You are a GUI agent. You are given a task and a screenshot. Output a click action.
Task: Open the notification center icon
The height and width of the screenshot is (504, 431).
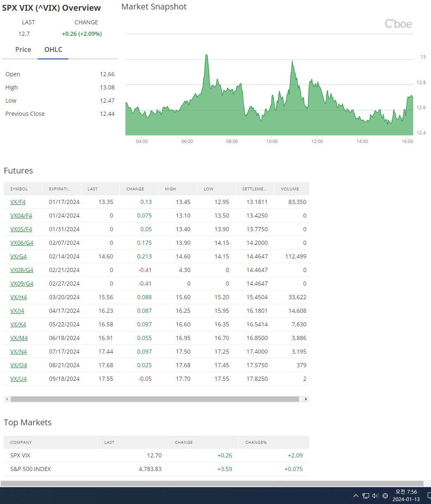[429, 496]
